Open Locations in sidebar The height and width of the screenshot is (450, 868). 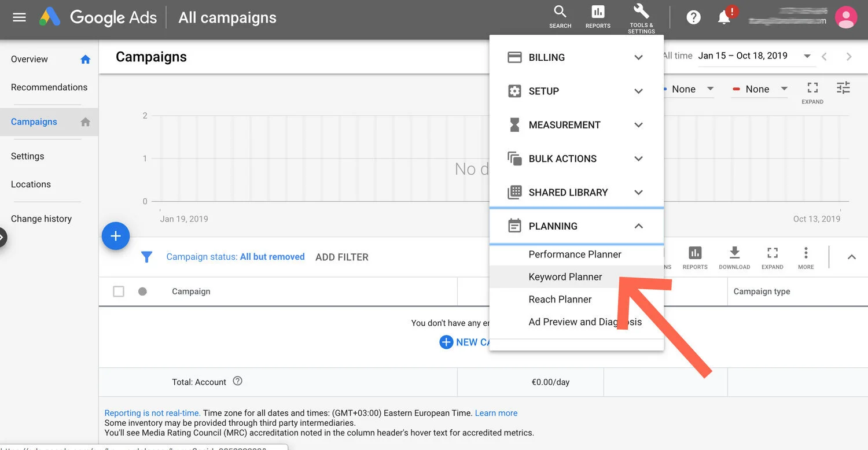[31, 185]
